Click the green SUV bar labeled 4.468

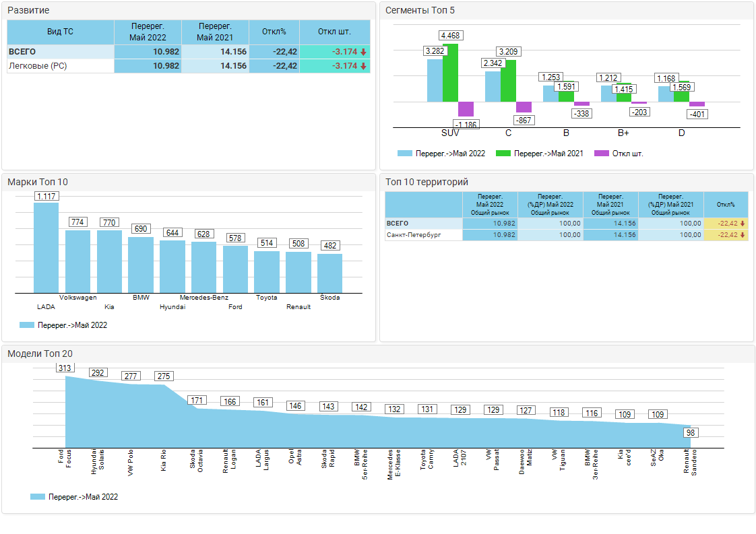[450, 73]
